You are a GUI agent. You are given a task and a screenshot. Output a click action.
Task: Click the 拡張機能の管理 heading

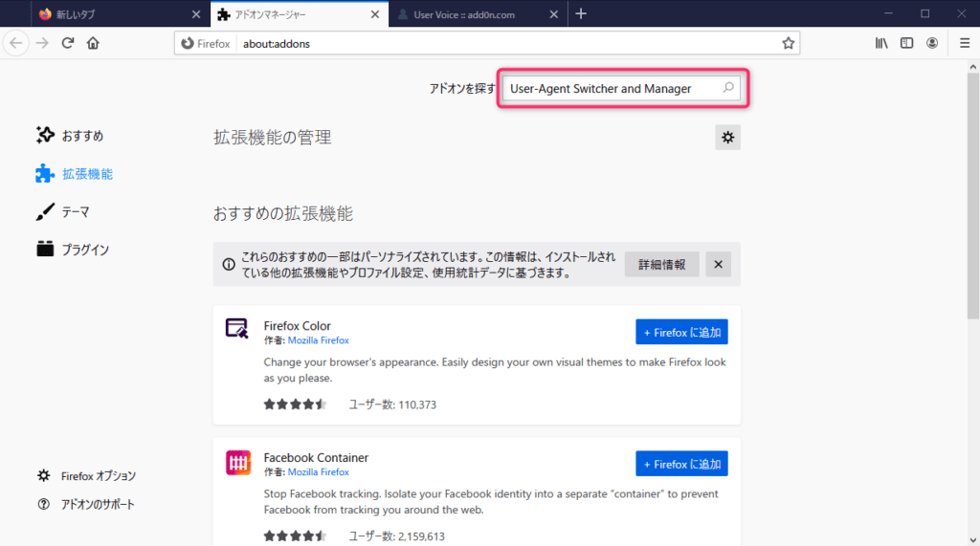[x=272, y=138]
